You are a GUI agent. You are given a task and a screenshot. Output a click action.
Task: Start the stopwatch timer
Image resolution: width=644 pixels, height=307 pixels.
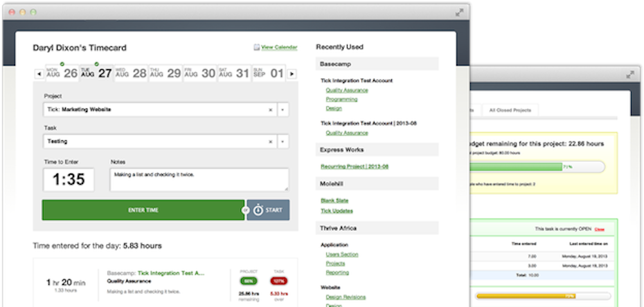point(268,210)
